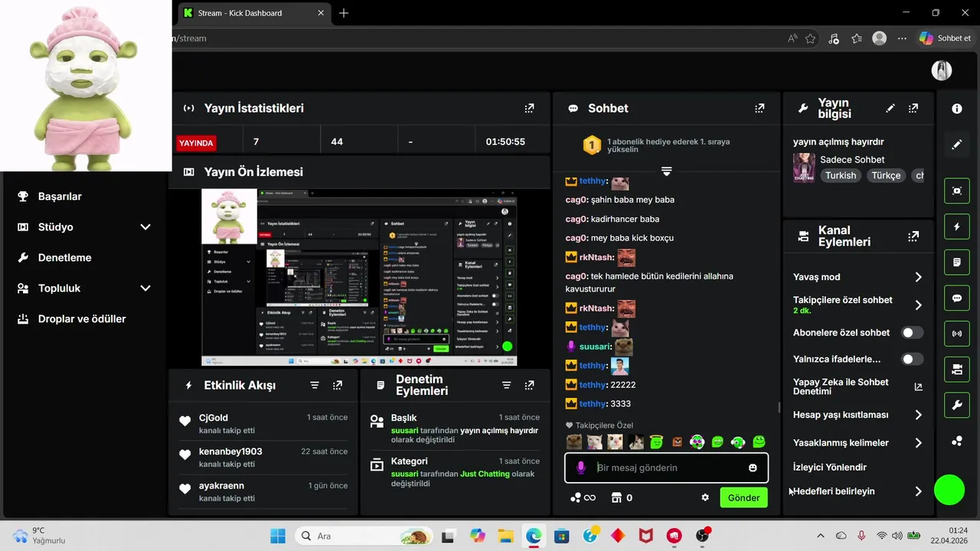Click the Turkish language tag
The height and width of the screenshot is (551, 980).
click(841, 175)
